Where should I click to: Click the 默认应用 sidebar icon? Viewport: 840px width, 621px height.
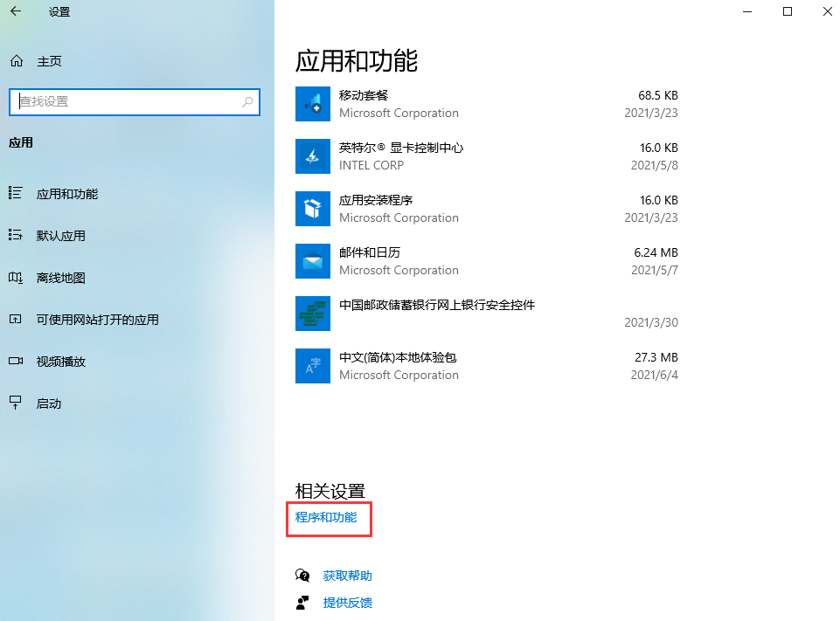click(16, 235)
